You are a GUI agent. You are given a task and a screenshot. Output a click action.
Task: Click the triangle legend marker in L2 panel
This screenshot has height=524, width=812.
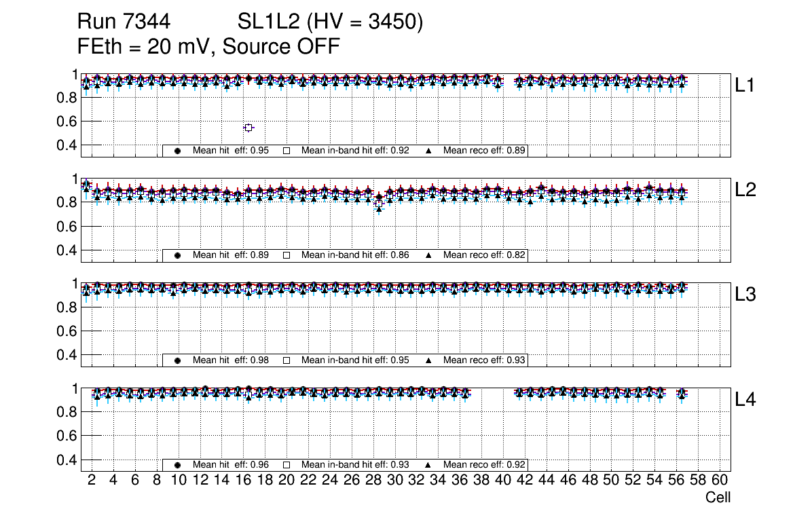click(428, 255)
